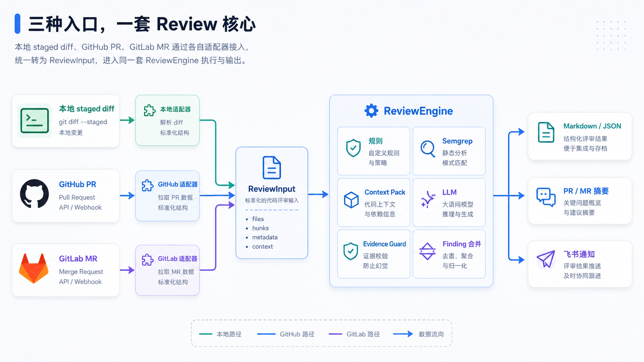Click the 'git diff --staged' text
The height and width of the screenshot is (362, 644).
click(83, 122)
